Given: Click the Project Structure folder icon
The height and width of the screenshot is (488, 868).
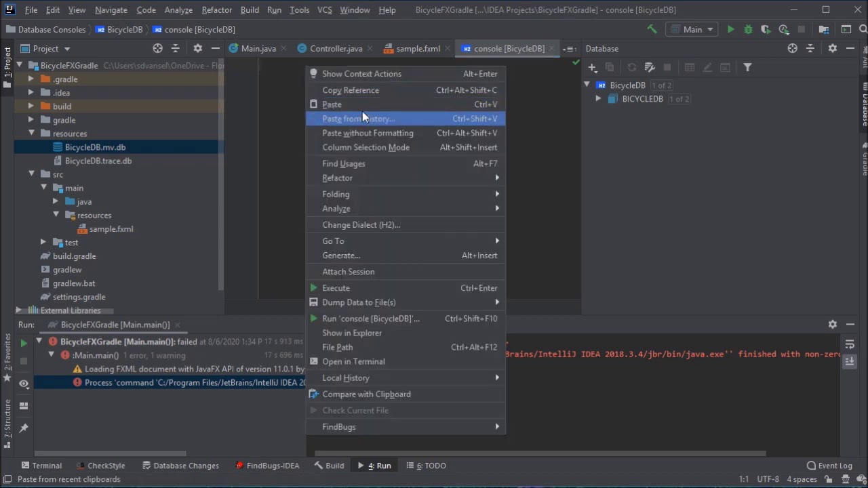Looking at the screenshot, I should [x=824, y=29].
